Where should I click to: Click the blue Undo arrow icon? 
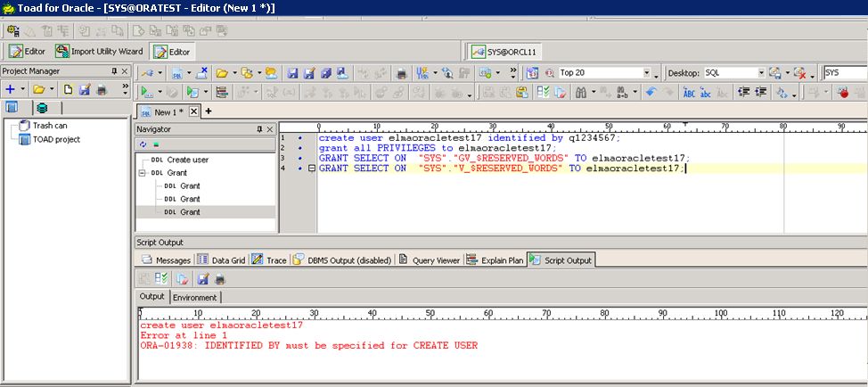point(651,93)
